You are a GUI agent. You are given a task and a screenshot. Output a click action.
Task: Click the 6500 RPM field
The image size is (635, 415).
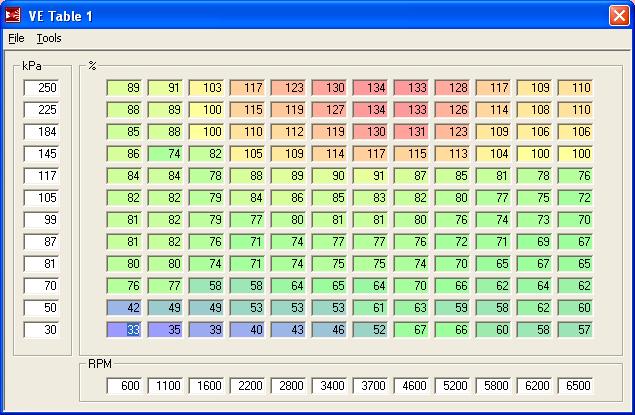[575, 385]
